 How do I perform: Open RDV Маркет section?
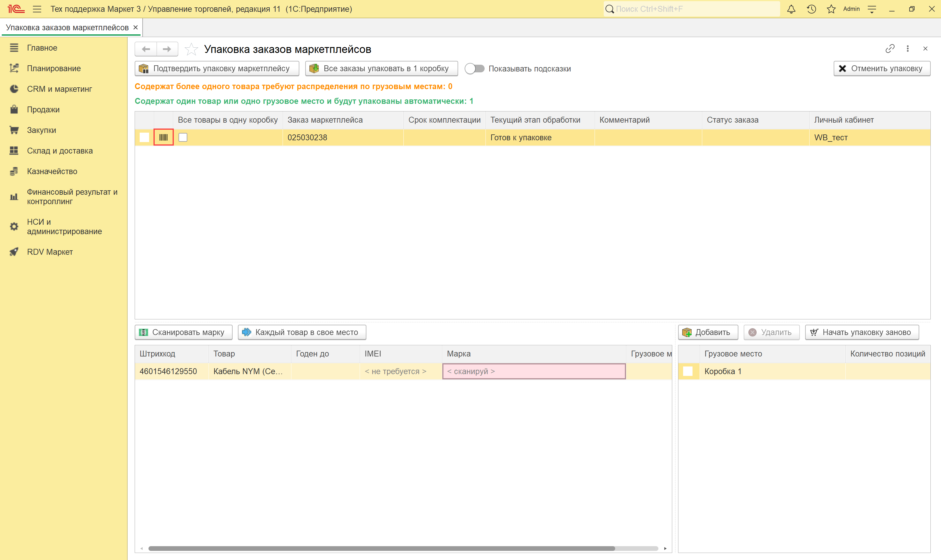tap(49, 252)
